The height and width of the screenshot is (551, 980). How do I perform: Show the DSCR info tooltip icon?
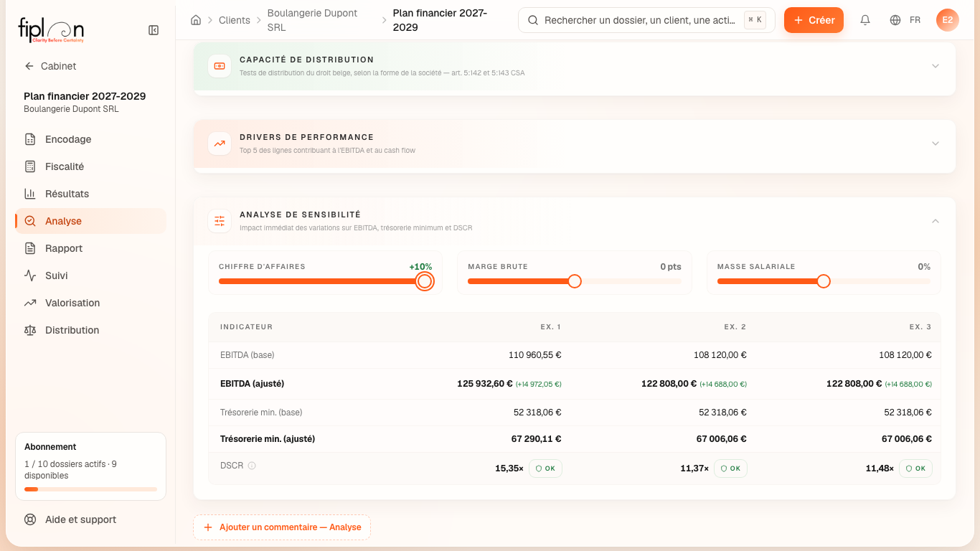point(252,466)
